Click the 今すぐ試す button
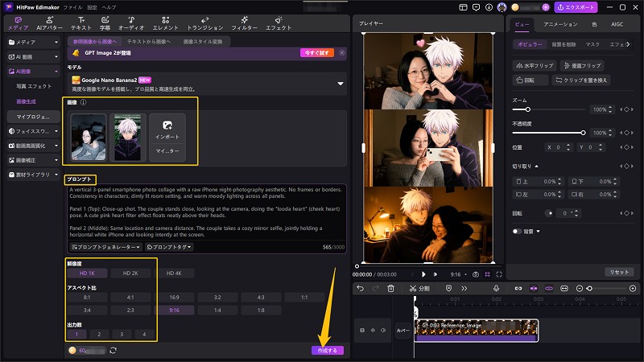 pyautogui.click(x=316, y=53)
